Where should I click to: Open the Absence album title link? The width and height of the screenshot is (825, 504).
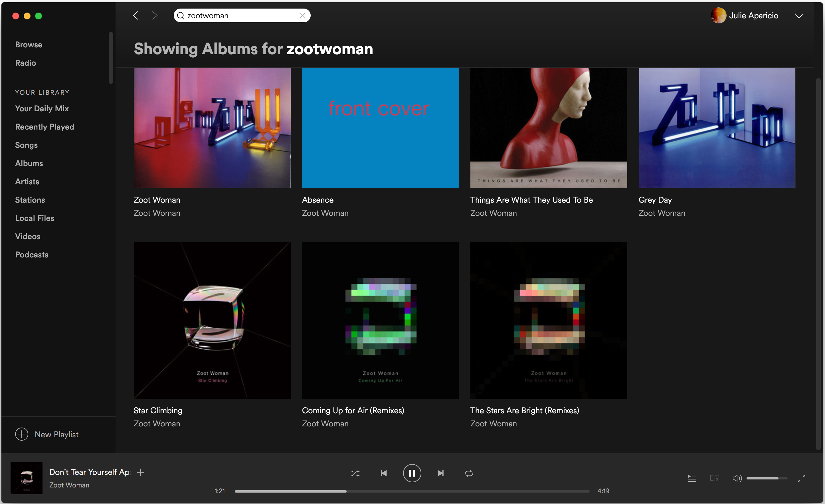coord(318,200)
